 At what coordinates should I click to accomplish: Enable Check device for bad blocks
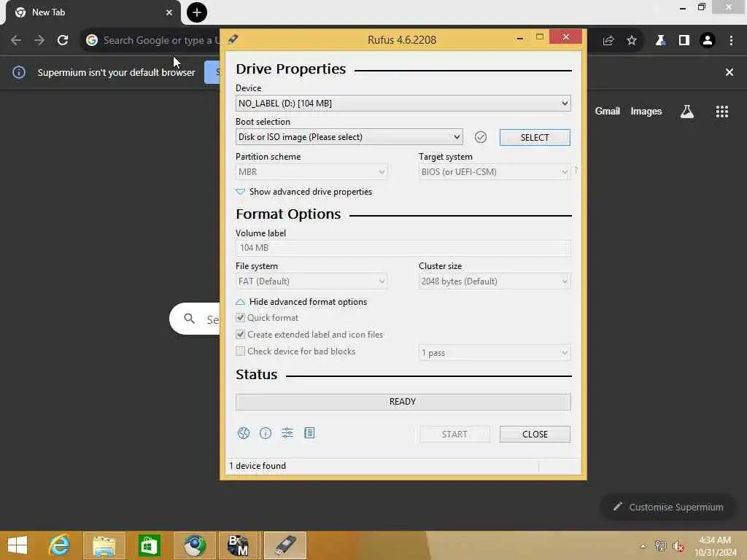tap(241, 351)
